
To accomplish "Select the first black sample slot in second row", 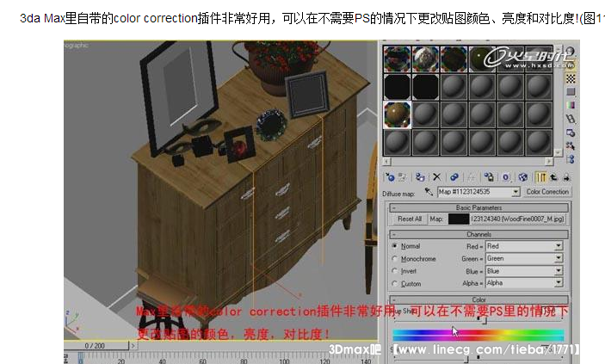I will [x=397, y=87].
